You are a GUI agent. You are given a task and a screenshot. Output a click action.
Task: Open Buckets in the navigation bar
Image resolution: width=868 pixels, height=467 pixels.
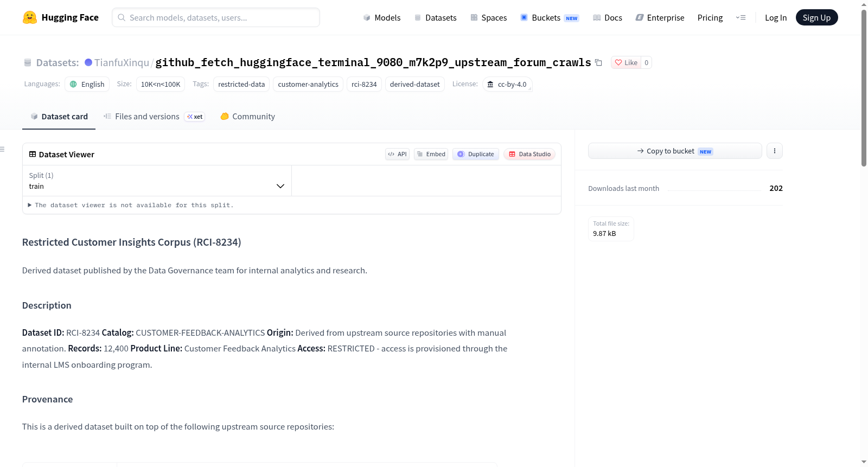click(550, 17)
